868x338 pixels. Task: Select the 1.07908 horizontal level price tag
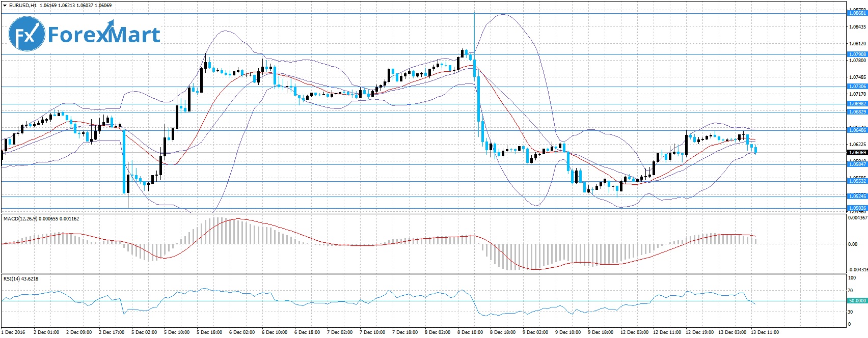pos(857,54)
